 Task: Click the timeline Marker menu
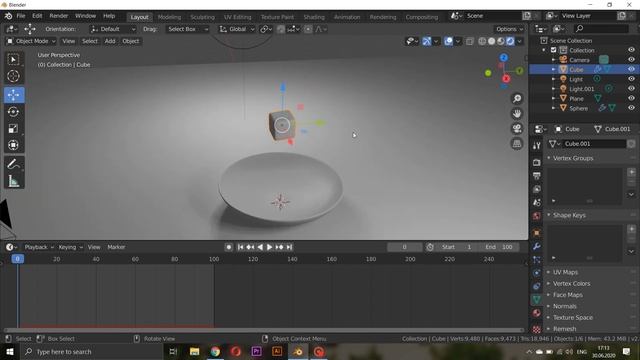(x=116, y=247)
